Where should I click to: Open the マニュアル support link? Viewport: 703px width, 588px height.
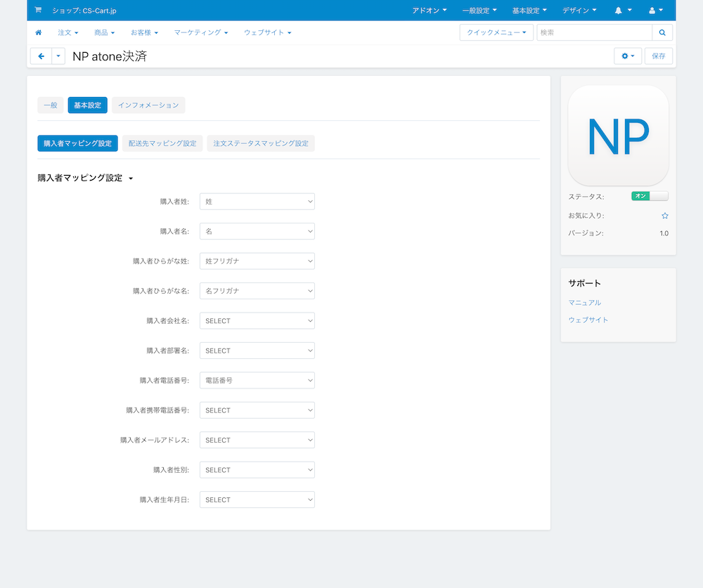coord(585,303)
